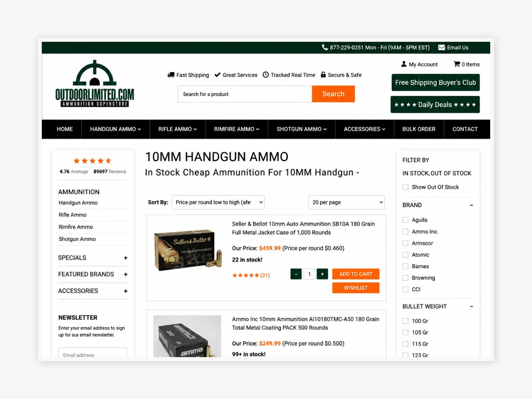Click the Great Services checkmark icon

(x=217, y=75)
